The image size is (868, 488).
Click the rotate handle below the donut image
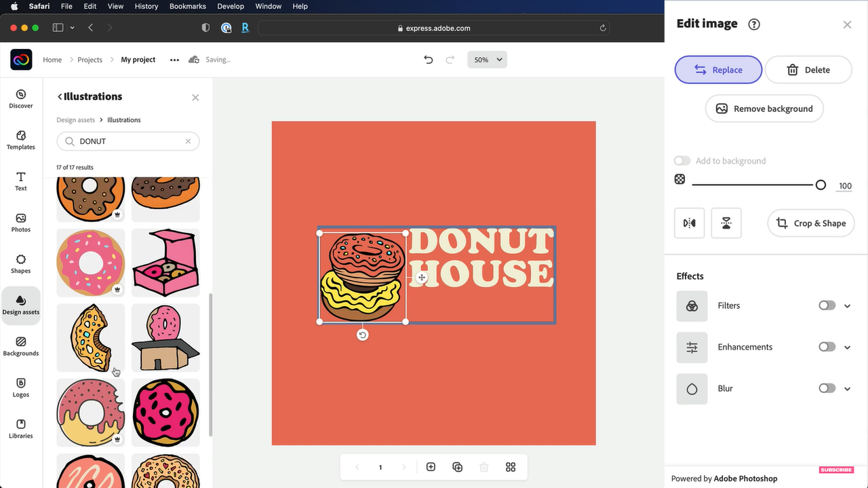click(363, 335)
